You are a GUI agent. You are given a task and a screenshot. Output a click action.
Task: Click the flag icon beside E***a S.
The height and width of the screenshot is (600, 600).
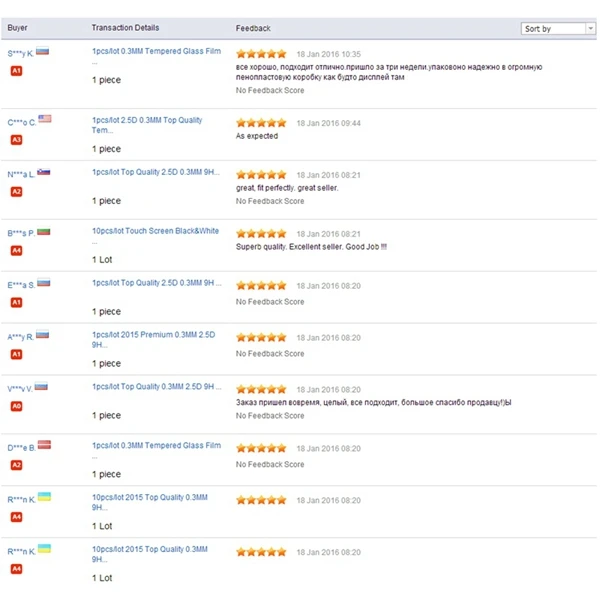43,283
